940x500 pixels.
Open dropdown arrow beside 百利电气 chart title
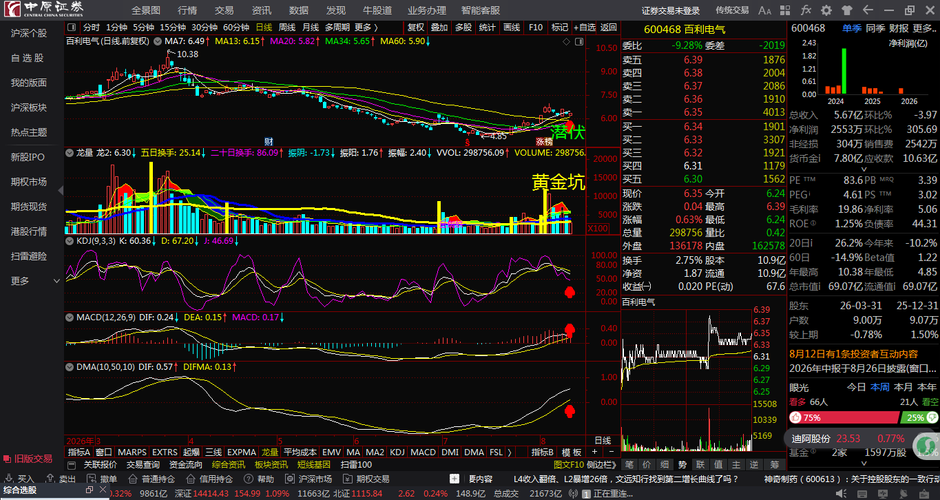[x=158, y=41]
